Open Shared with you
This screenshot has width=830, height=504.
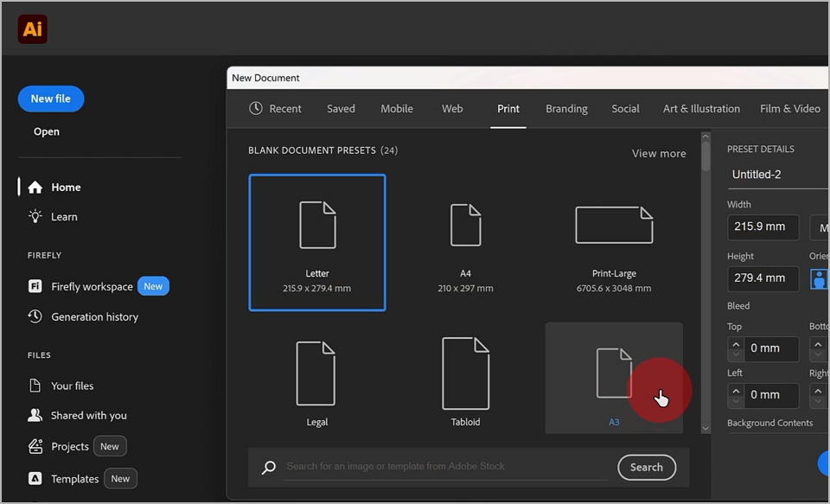click(88, 416)
